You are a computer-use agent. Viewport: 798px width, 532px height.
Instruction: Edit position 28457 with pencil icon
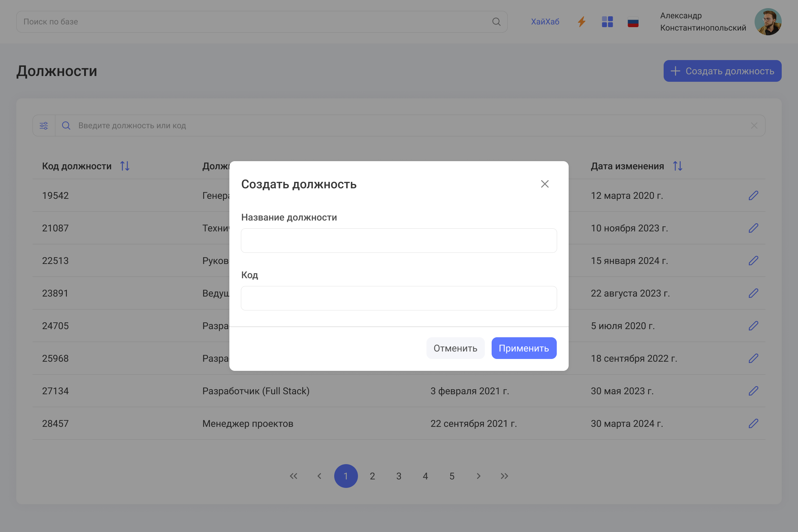pos(753,423)
